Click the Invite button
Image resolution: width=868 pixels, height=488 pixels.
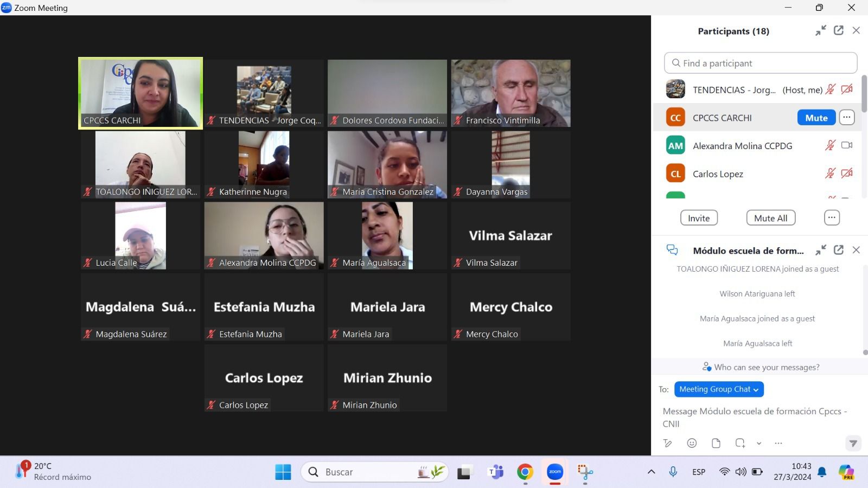coord(699,218)
